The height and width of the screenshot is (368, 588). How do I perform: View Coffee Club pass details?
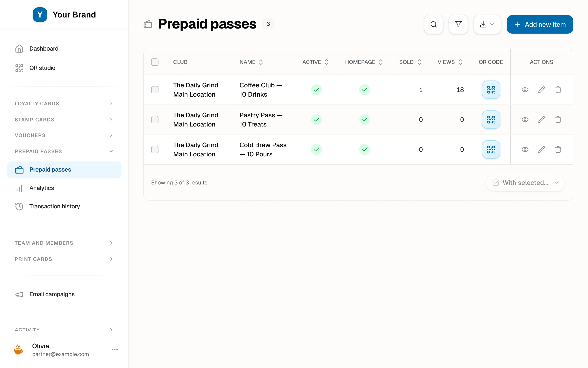point(525,89)
